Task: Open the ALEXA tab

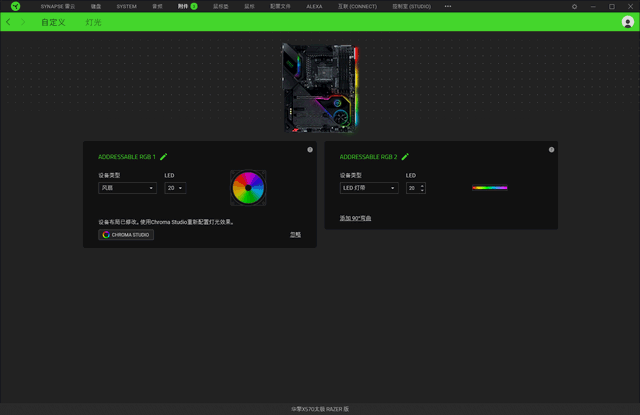Action: point(314,7)
